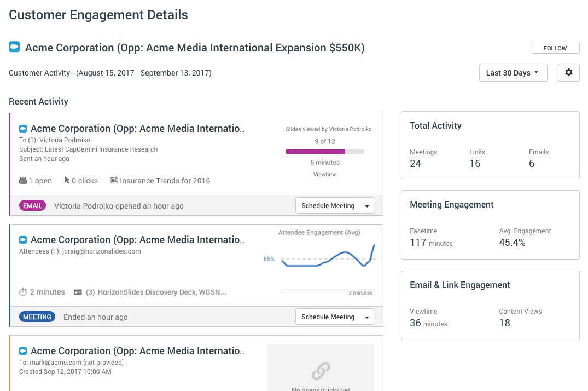Viewport: 588px width, 391px height.
Task: Click the 'Subject: Latest CapGemini Insurance Research' line
Action: tap(89, 149)
